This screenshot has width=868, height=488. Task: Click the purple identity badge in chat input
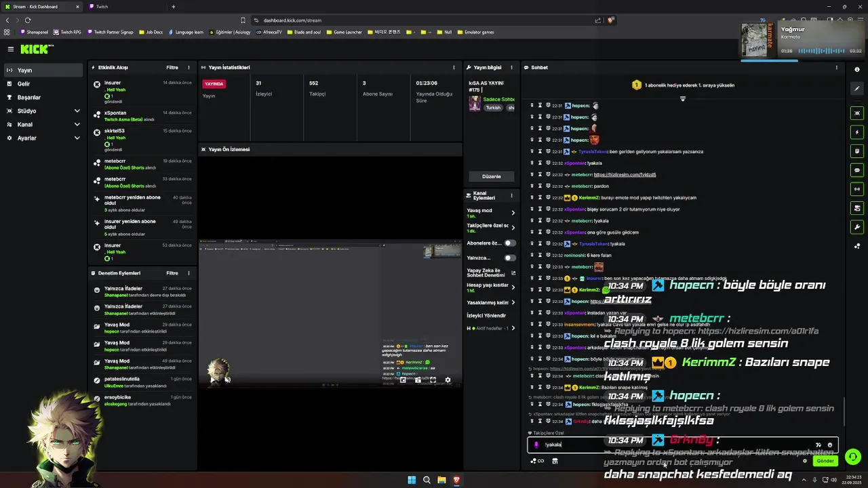[536, 445]
